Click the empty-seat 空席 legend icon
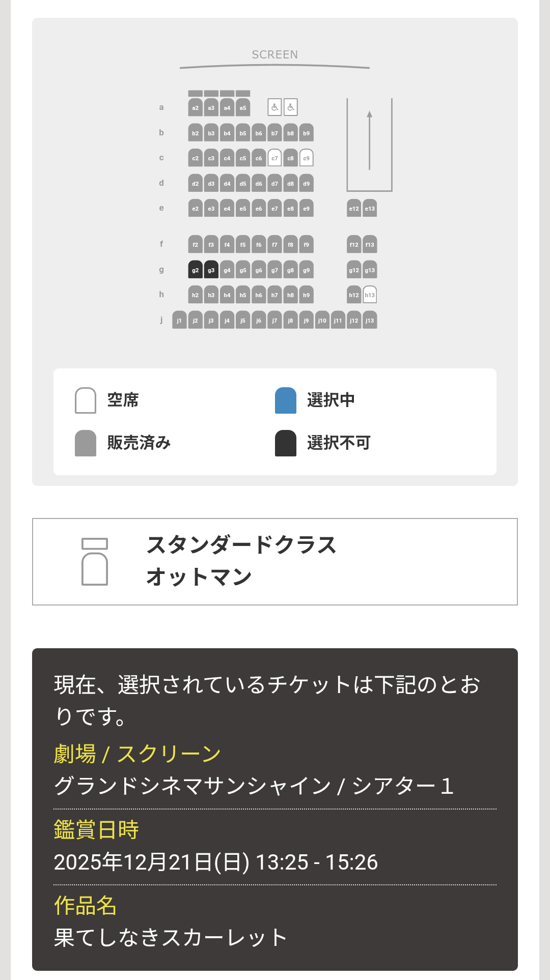This screenshot has height=980, width=550. tap(86, 400)
